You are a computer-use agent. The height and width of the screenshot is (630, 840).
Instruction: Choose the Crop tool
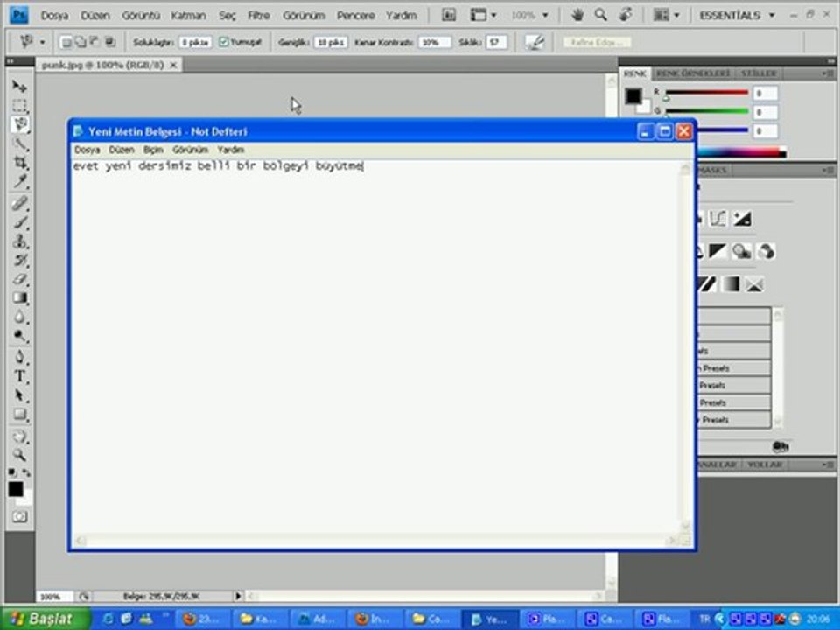pos(19,164)
